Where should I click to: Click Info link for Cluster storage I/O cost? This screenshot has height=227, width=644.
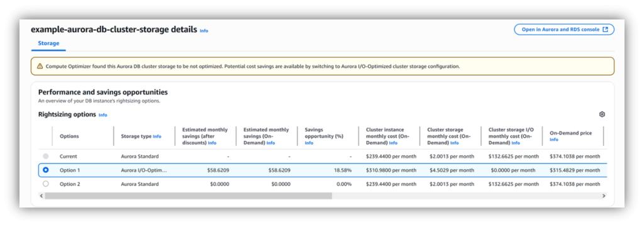point(516,143)
